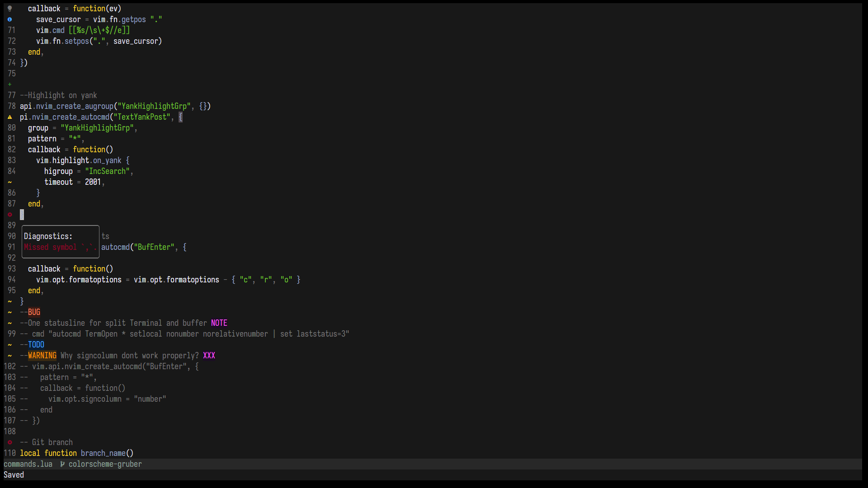
Task: Click the yellow warning triangle sign
Action: pyautogui.click(x=9, y=117)
